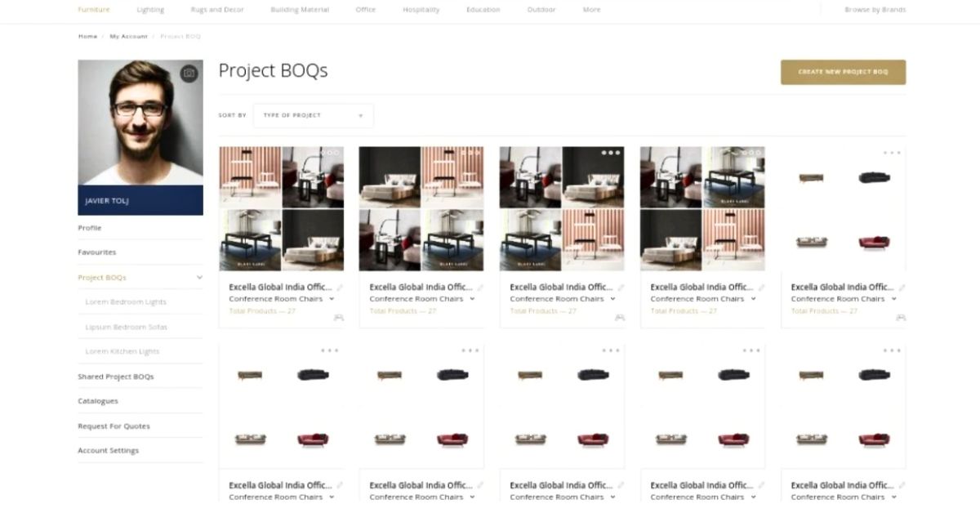The width and height of the screenshot is (980, 513).
Task: Click edit pencil on first top-row card title
Action: (340, 287)
